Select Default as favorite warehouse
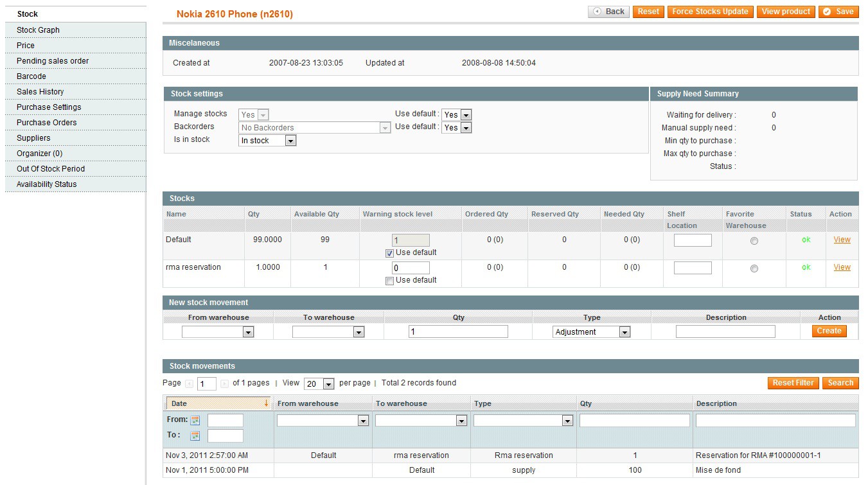Viewport: 868px width, 485px height. point(754,241)
